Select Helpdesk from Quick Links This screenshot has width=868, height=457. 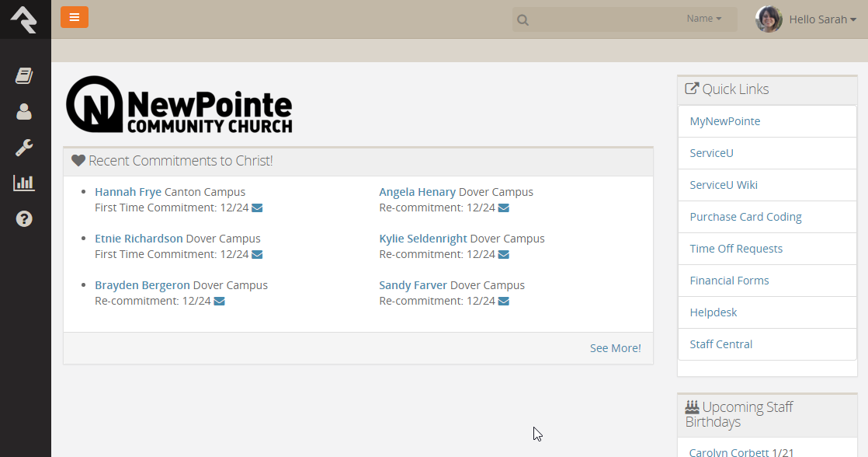(x=713, y=312)
